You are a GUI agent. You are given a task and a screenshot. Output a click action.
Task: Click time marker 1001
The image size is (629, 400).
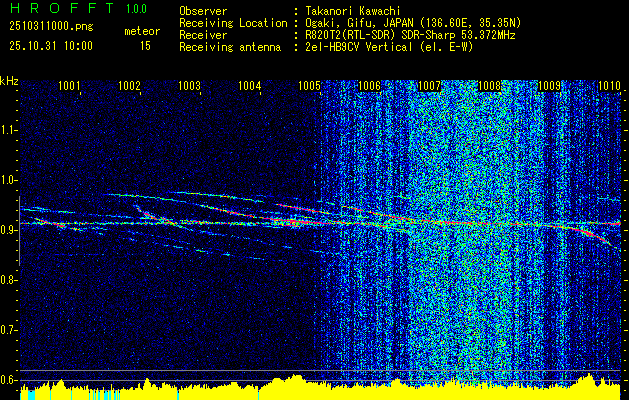tap(69, 85)
